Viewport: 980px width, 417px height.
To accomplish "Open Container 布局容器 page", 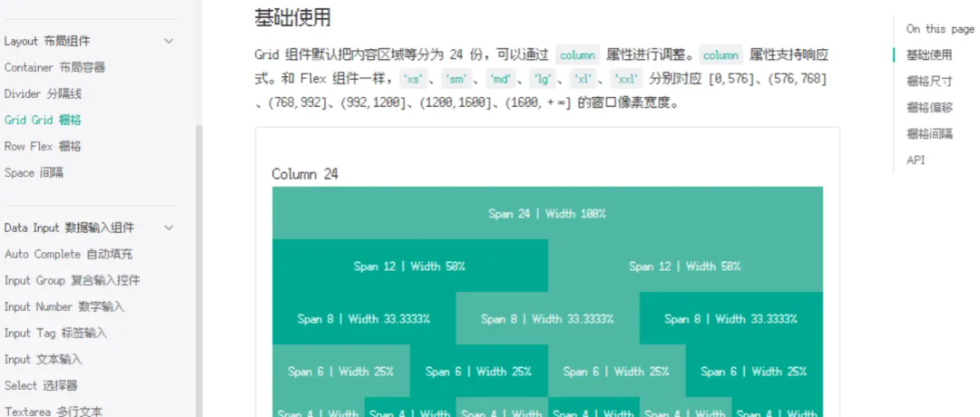I will coord(54,67).
